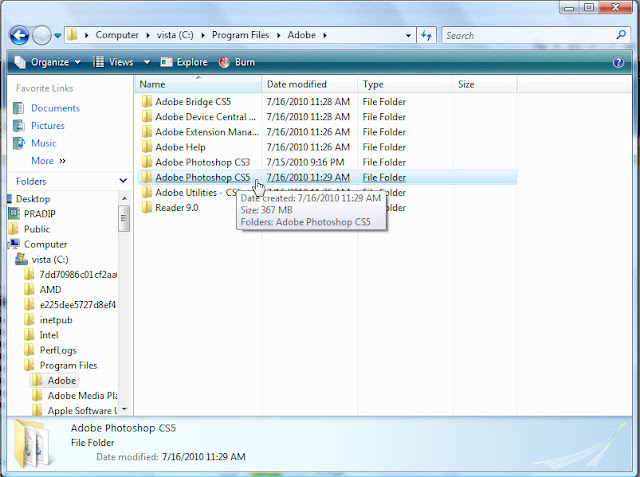Click folder icon of Adobe Photoshop CS3

click(147, 162)
